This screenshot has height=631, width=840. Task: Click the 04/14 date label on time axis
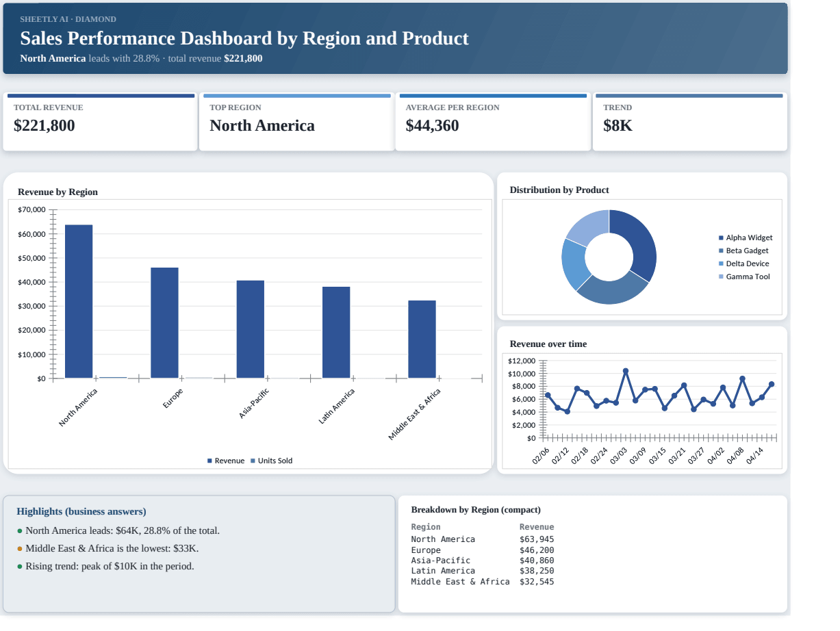point(755,455)
